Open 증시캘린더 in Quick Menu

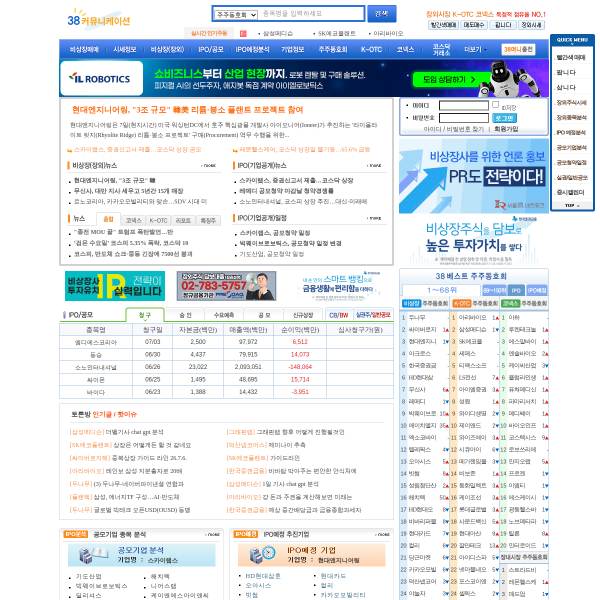point(570,192)
